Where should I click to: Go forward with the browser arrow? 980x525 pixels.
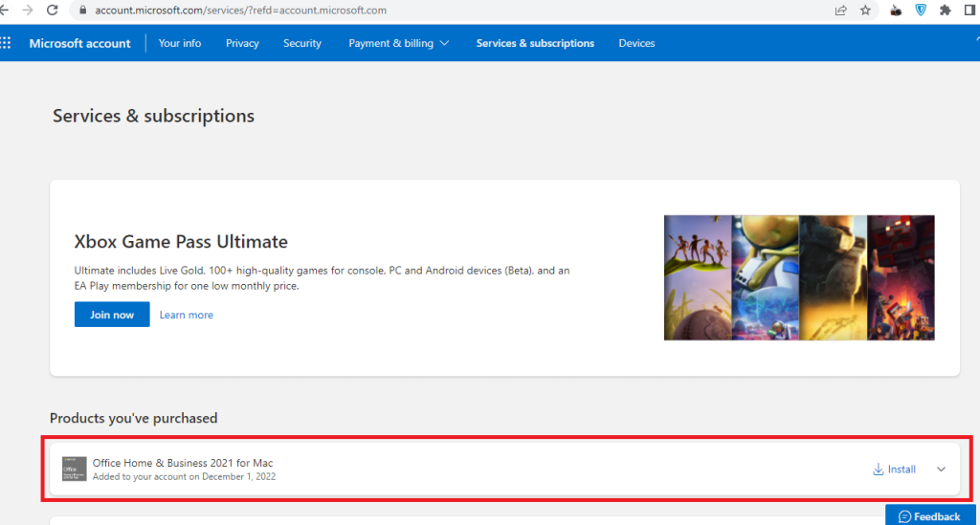point(27,10)
